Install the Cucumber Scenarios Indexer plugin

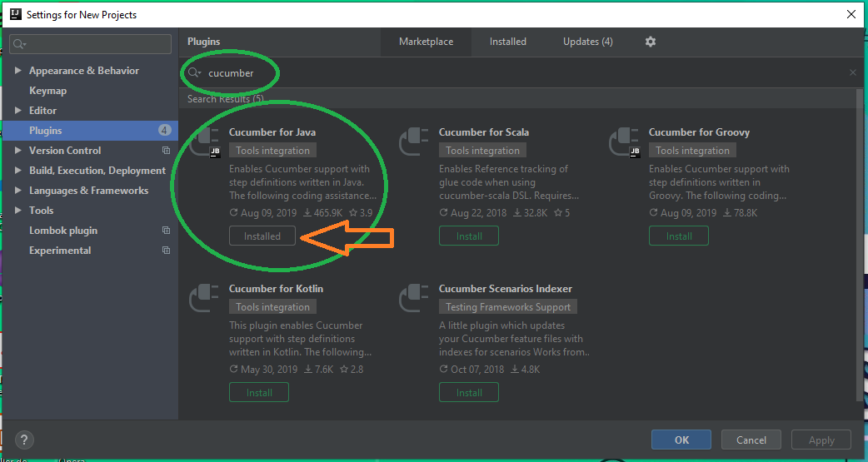[x=469, y=392]
